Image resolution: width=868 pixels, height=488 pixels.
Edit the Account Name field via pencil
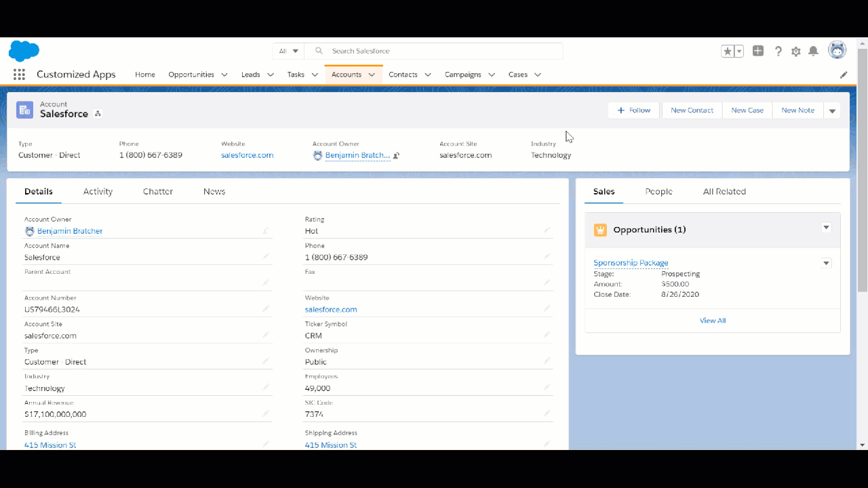(x=266, y=257)
